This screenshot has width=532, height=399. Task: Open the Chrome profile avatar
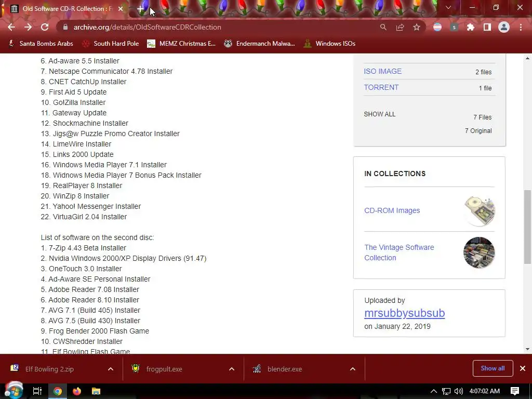504,27
